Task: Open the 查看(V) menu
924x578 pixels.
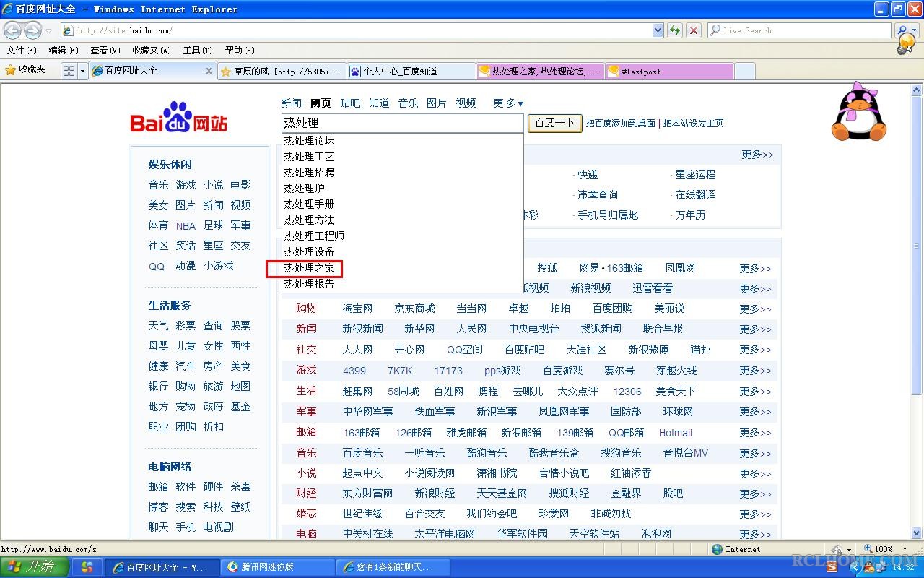Action: click(105, 51)
